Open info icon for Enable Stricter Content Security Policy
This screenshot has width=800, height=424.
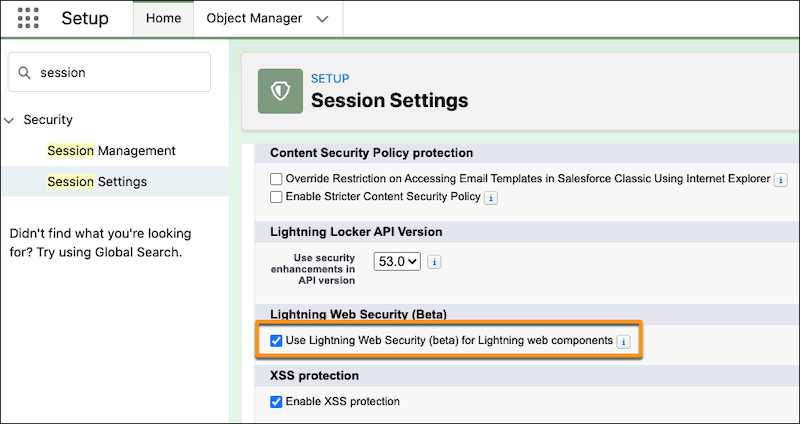click(x=491, y=198)
